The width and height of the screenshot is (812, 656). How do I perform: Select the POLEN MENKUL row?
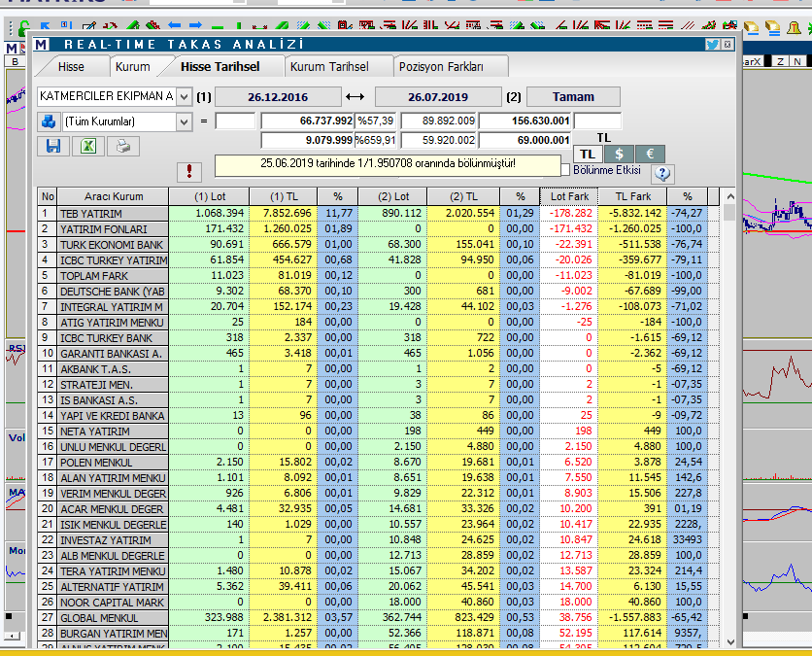click(x=378, y=463)
